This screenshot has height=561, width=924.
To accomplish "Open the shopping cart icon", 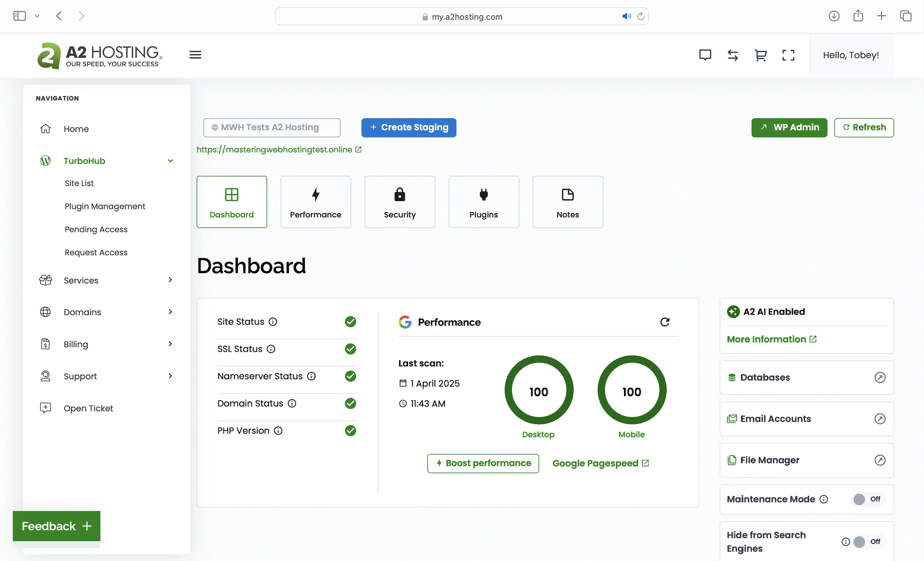I will point(760,55).
